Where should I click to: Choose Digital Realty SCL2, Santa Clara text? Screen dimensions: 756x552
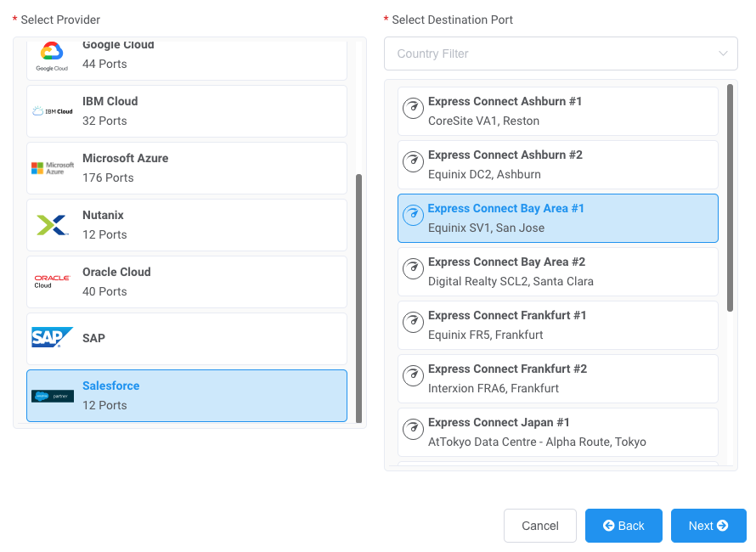(511, 281)
